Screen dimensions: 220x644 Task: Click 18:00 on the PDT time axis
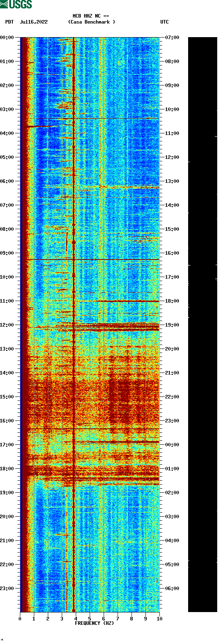7,469
